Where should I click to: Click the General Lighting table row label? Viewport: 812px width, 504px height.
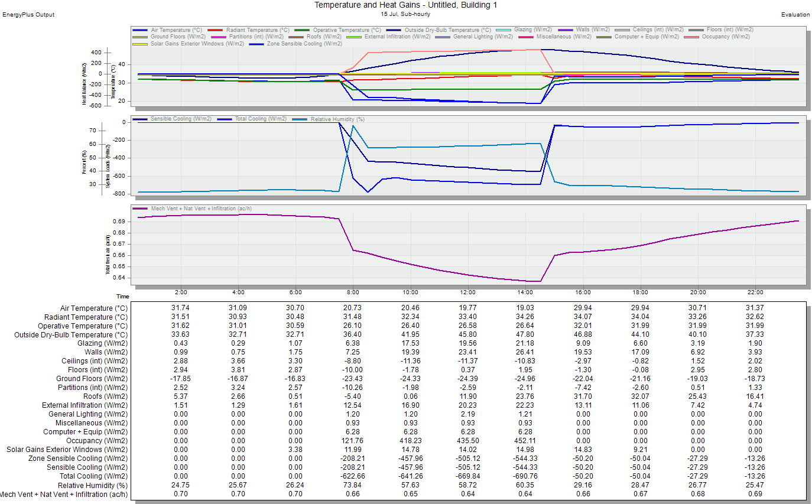click(x=87, y=414)
